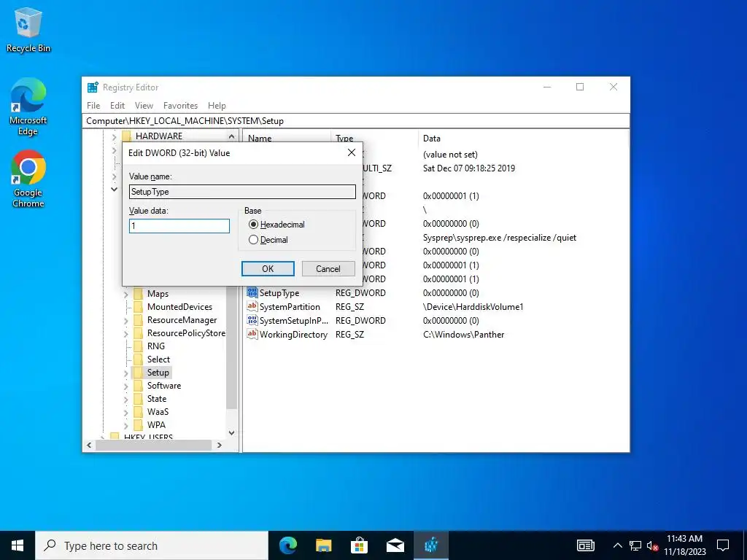
Task: Expand the ResourcePolicyStore key
Action: (125, 334)
